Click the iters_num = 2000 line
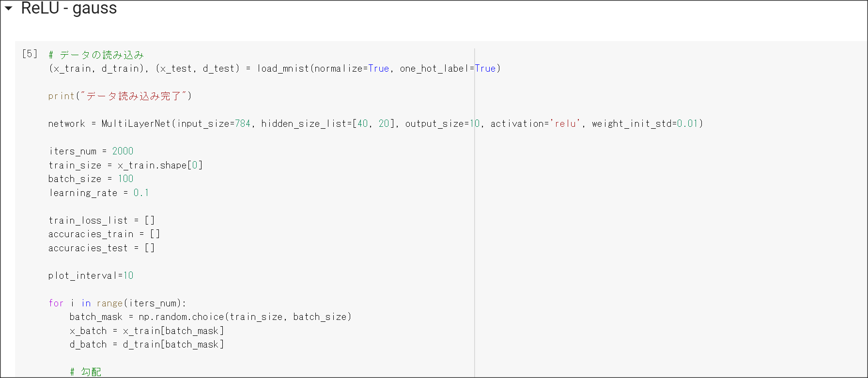Image resolution: width=868 pixels, height=378 pixels. 91,151
